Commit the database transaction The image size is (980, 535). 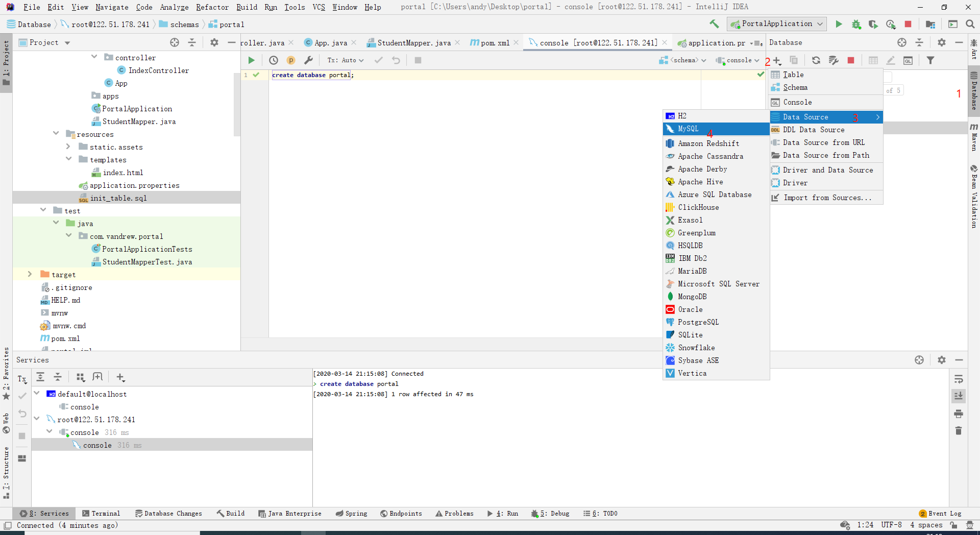378,60
